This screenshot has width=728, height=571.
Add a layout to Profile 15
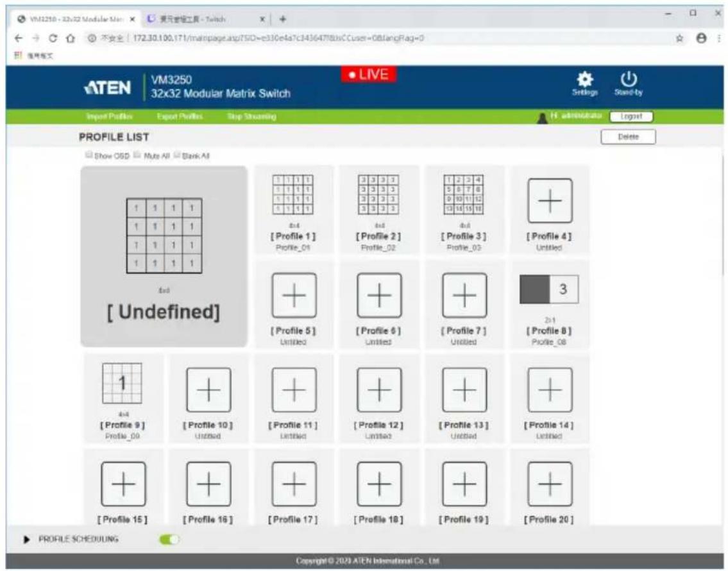pyautogui.click(x=123, y=484)
